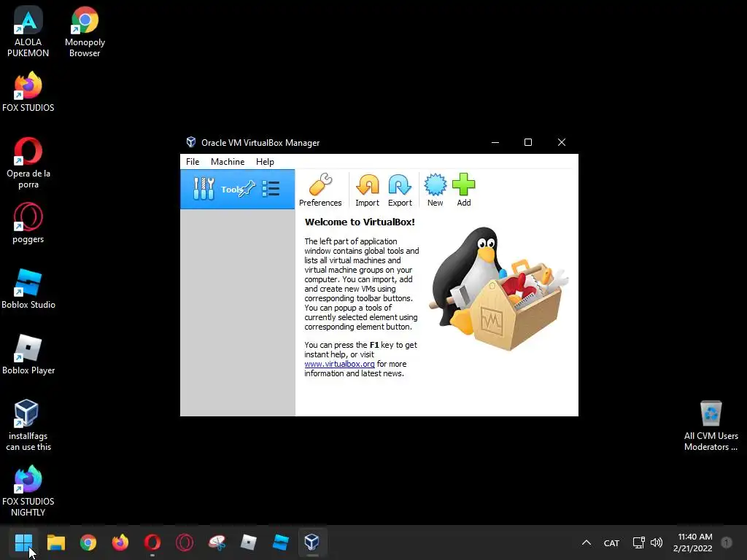
Task: Click the penguin toolbox illustration
Action: tap(499, 289)
